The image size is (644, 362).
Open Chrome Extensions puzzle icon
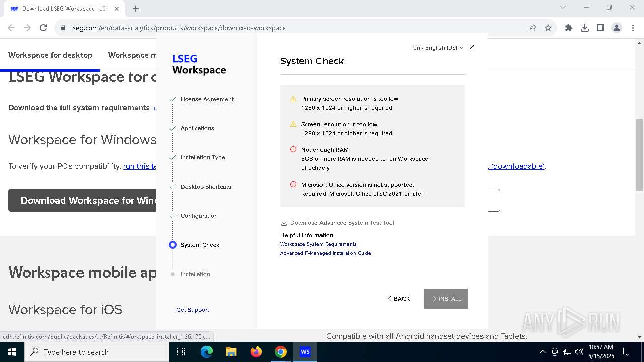click(x=569, y=28)
